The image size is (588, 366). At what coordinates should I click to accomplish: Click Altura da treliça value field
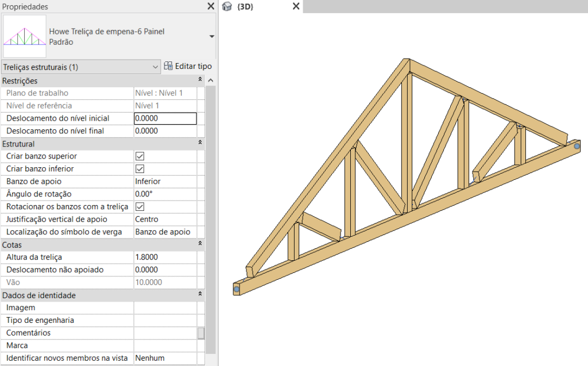click(165, 257)
